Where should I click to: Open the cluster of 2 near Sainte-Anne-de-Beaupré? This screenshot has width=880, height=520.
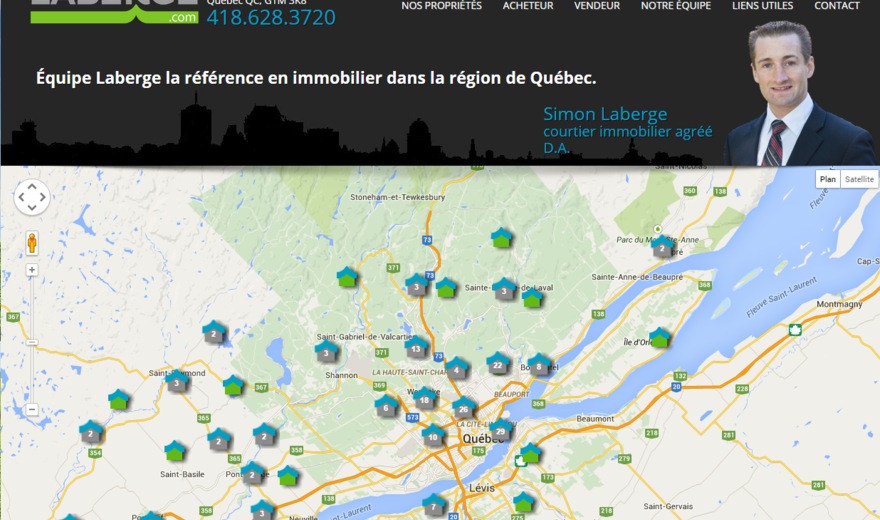pos(662,247)
